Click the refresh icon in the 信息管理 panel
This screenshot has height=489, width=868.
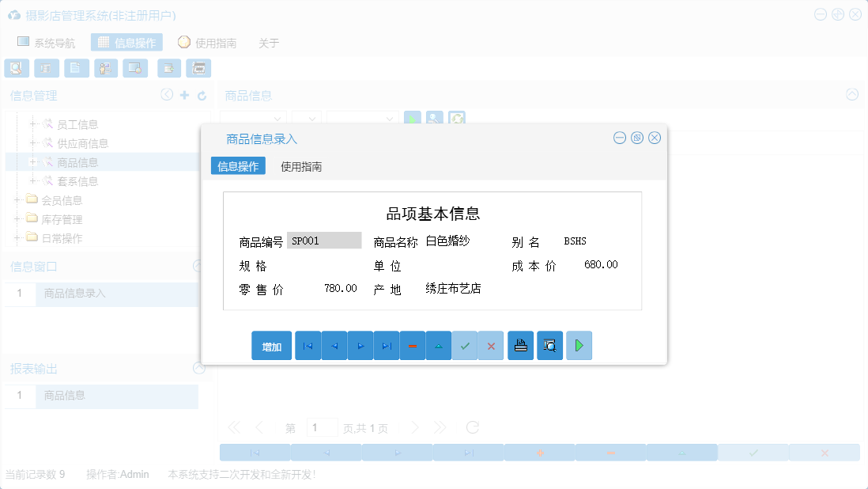coord(203,95)
